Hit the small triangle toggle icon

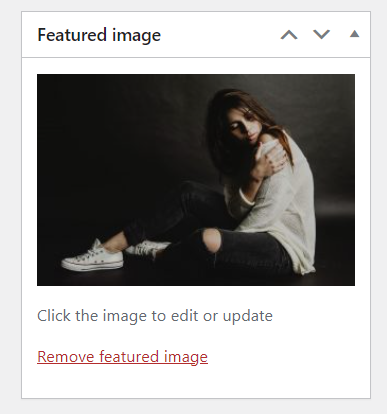pyautogui.click(x=354, y=34)
